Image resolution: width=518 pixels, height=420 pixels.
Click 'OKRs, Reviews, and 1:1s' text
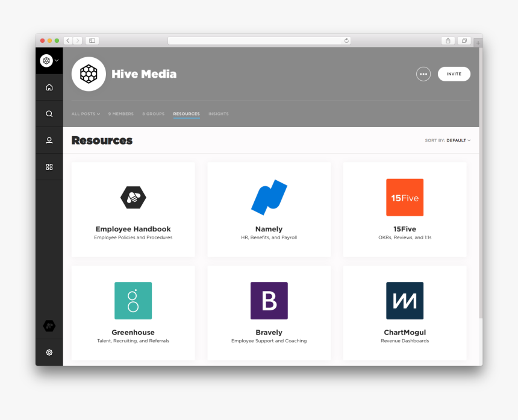(405, 237)
